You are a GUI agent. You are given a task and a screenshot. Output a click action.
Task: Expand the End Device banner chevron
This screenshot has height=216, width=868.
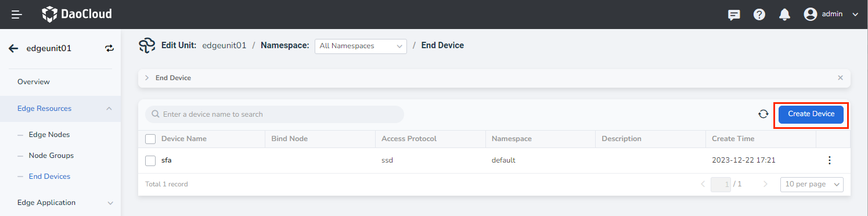pyautogui.click(x=147, y=78)
